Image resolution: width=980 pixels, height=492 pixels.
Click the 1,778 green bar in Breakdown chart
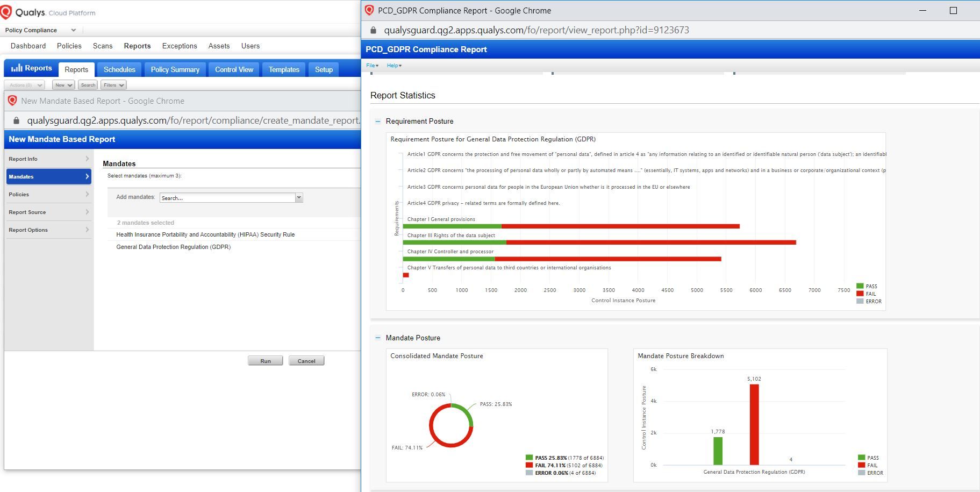(718, 451)
